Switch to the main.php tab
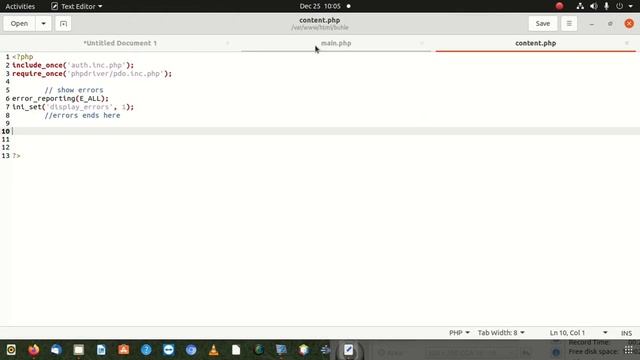 (x=336, y=43)
